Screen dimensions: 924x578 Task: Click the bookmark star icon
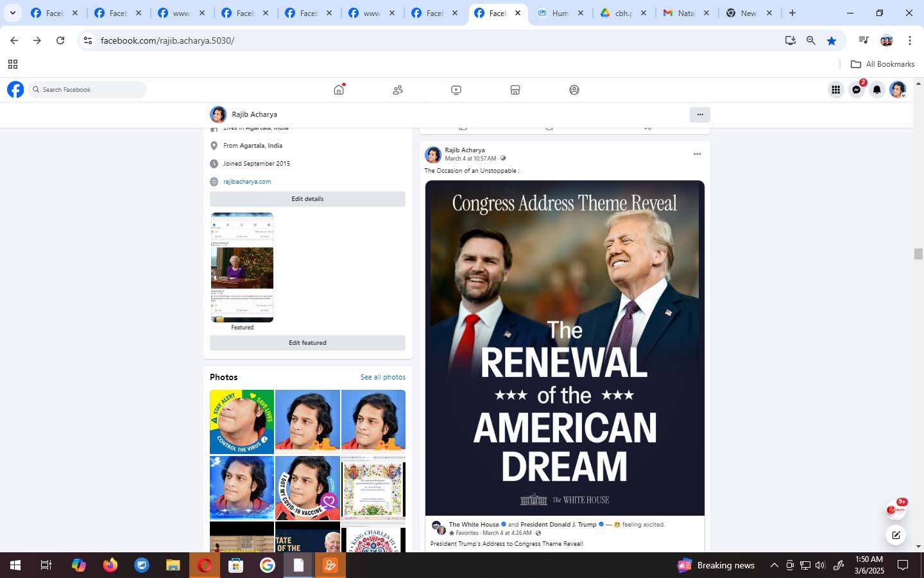832,40
